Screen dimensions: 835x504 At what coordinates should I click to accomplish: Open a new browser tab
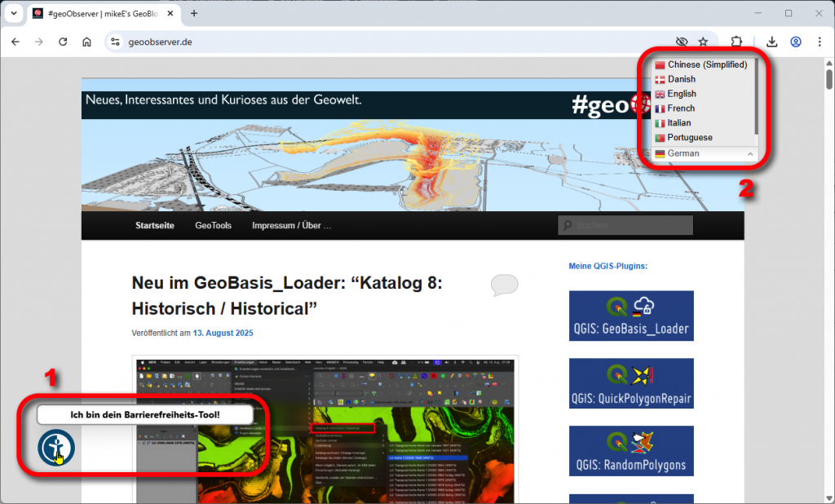(x=194, y=13)
